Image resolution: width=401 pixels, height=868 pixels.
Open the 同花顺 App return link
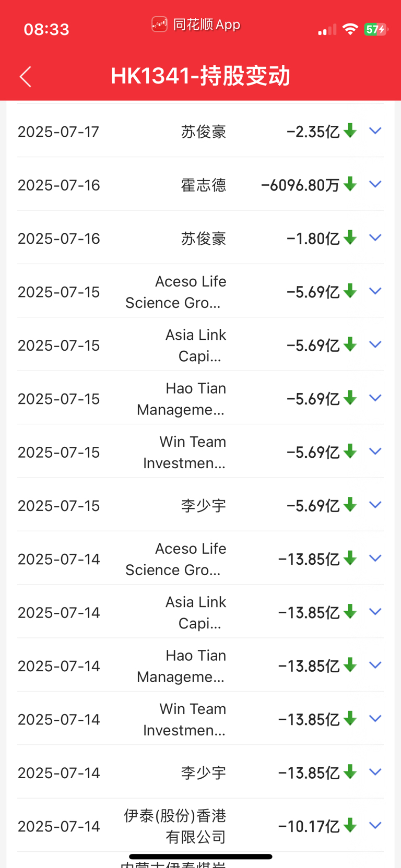point(196,25)
